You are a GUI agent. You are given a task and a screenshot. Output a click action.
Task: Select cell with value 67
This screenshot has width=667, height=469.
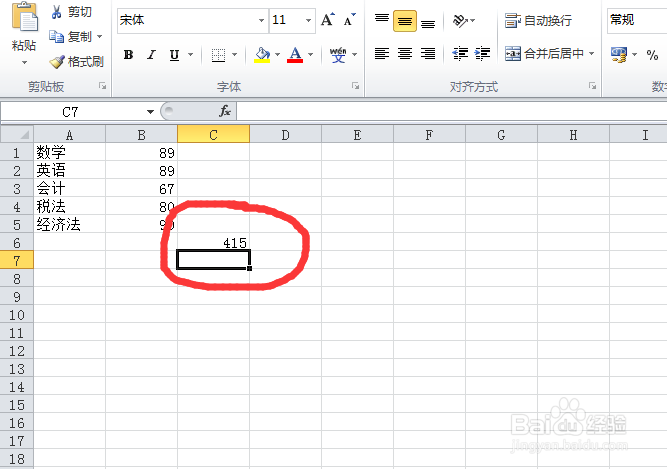click(x=141, y=188)
